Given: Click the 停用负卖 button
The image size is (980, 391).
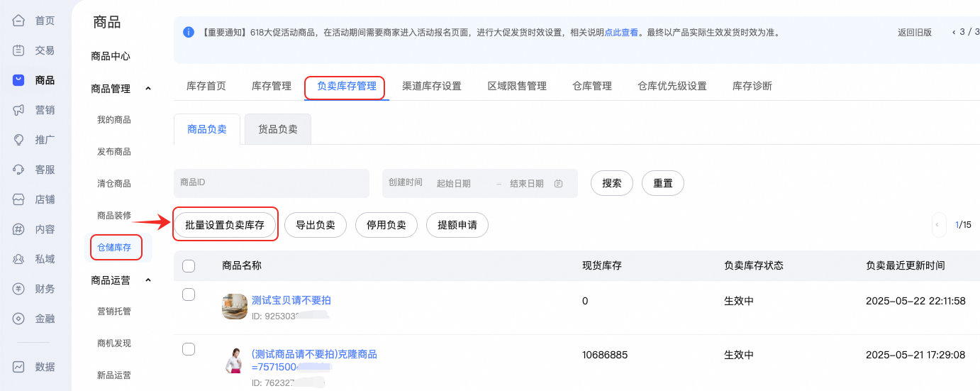Looking at the screenshot, I should (x=386, y=225).
